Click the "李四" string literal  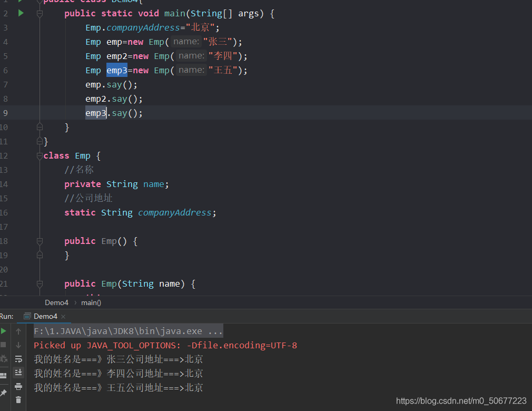tap(223, 56)
